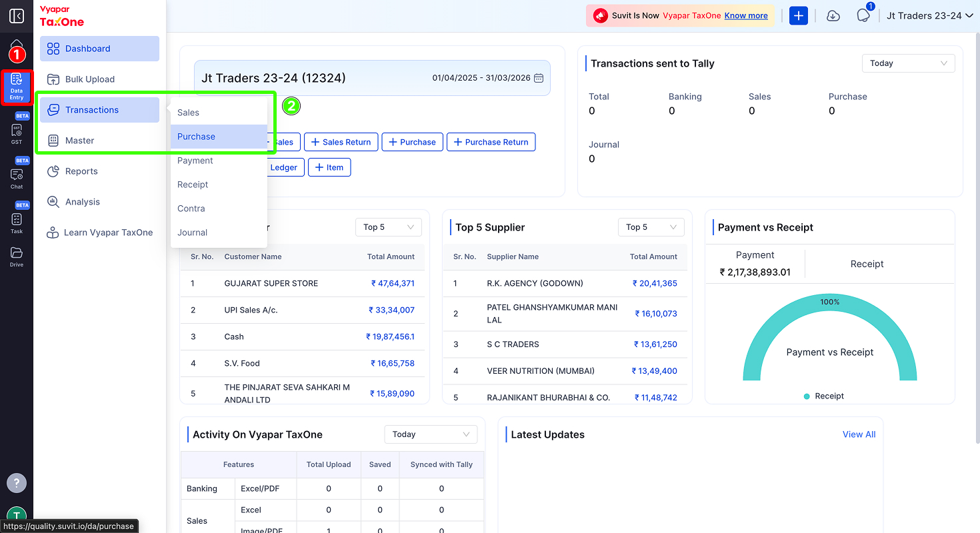Click the cloud download icon in the top bar
Image resolution: width=980 pixels, height=533 pixels.
point(833,16)
